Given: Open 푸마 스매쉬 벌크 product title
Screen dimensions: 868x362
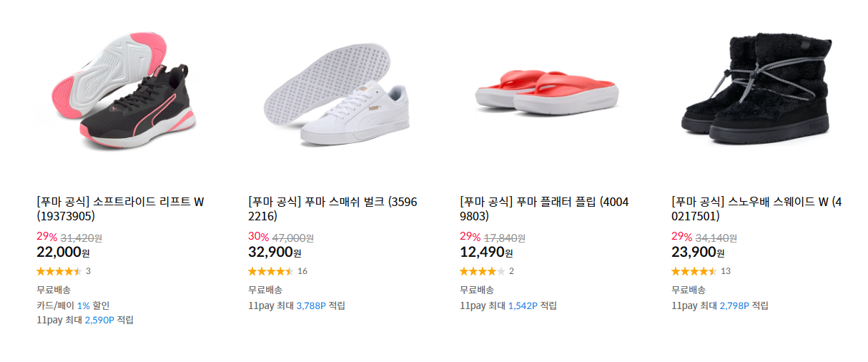Looking at the screenshot, I should pos(332,209).
